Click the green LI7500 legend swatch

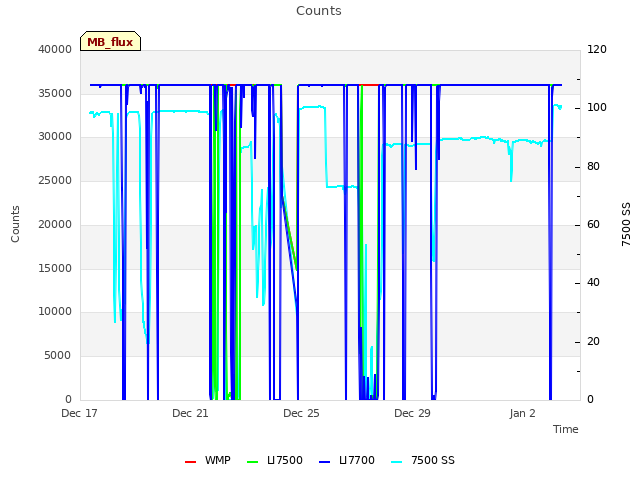tap(253, 462)
